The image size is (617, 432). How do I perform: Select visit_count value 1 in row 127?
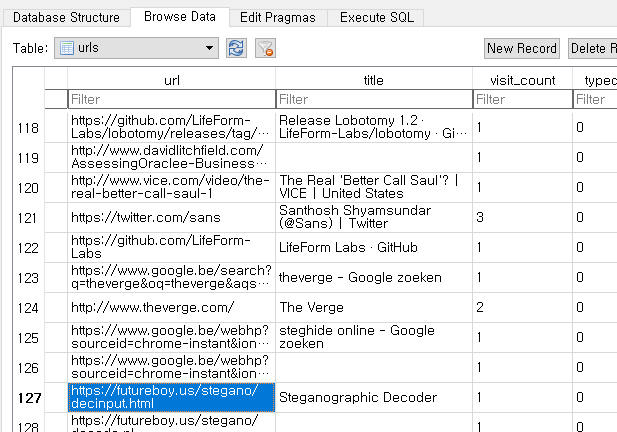(x=523, y=397)
